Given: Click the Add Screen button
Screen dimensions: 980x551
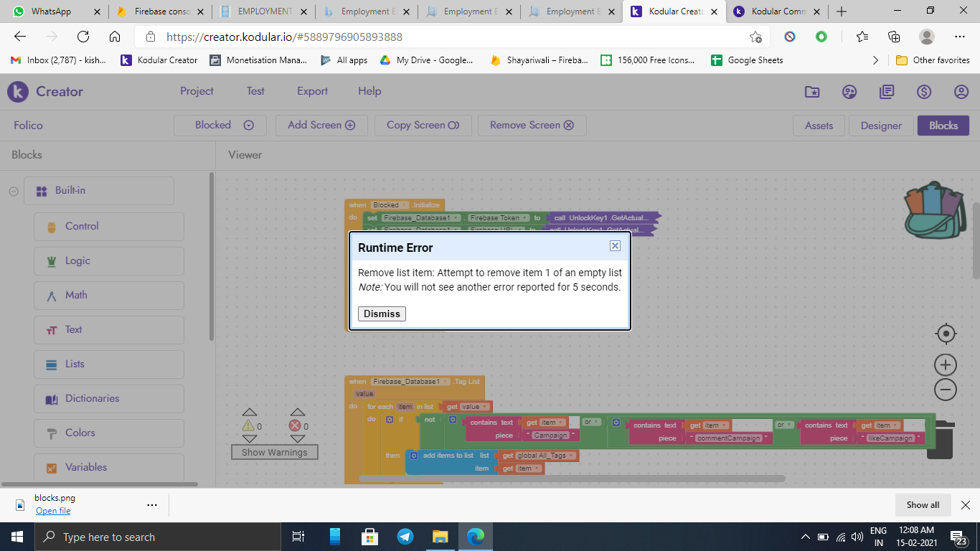Looking at the screenshot, I should (x=321, y=125).
